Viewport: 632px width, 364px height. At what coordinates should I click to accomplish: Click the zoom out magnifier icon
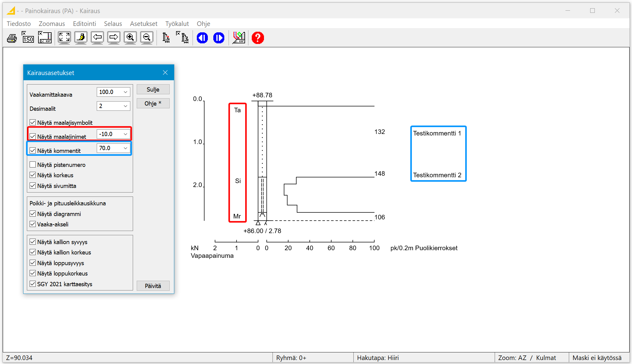tap(147, 38)
